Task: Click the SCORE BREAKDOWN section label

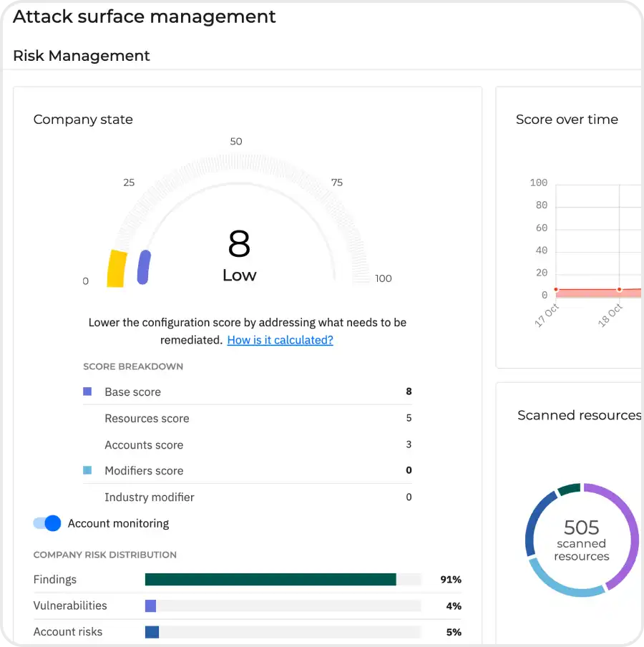Action: click(x=133, y=366)
